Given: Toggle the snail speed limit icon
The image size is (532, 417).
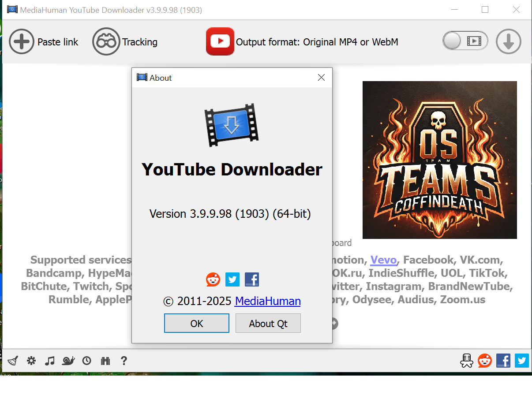Looking at the screenshot, I should click(68, 361).
